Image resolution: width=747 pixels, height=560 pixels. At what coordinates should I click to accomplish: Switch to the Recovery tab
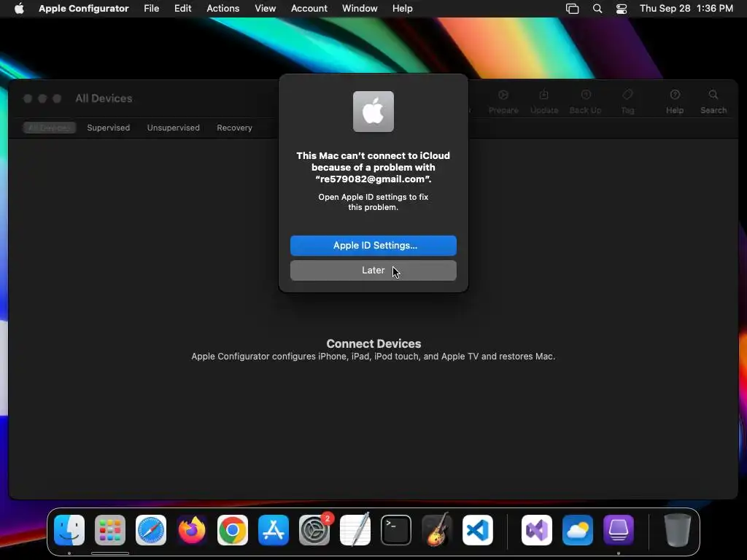[x=234, y=128]
